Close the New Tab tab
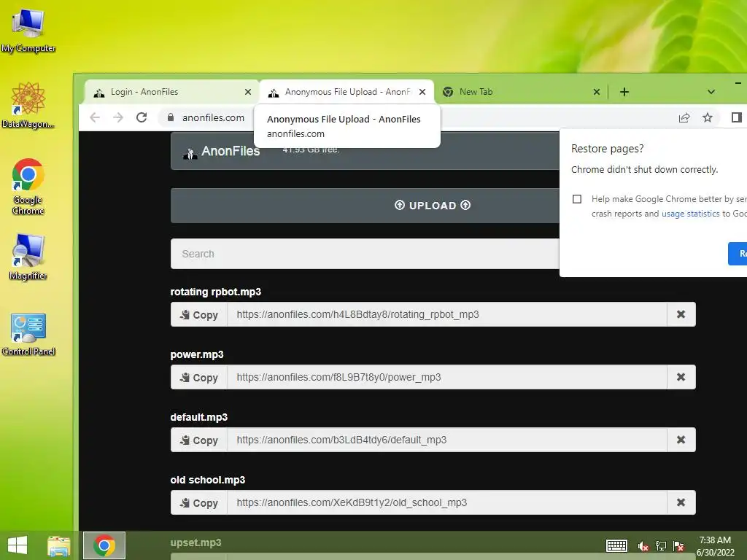The width and height of the screenshot is (747, 560). click(x=597, y=92)
